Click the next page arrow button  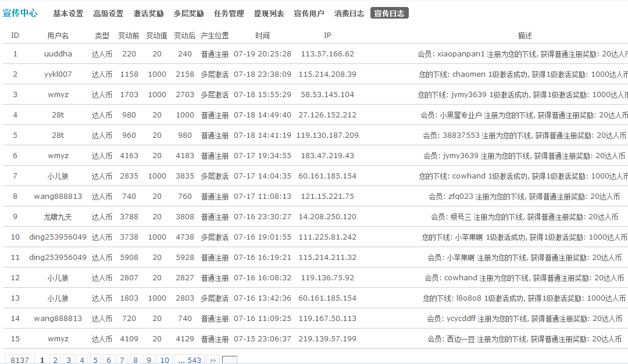point(212,360)
